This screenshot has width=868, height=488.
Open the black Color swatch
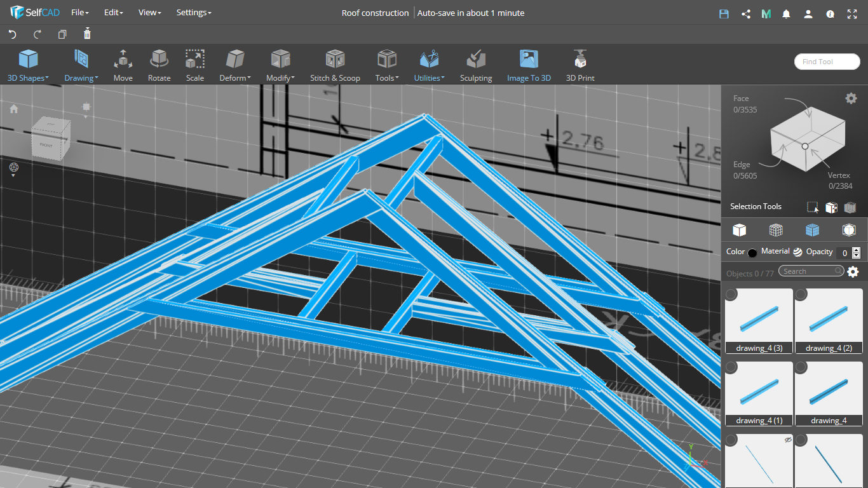pos(753,252)
